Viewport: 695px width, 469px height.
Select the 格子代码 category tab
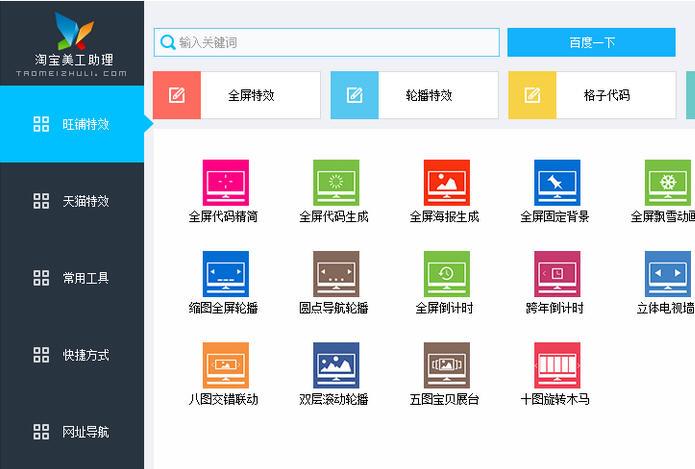click(x=592, y=95)
